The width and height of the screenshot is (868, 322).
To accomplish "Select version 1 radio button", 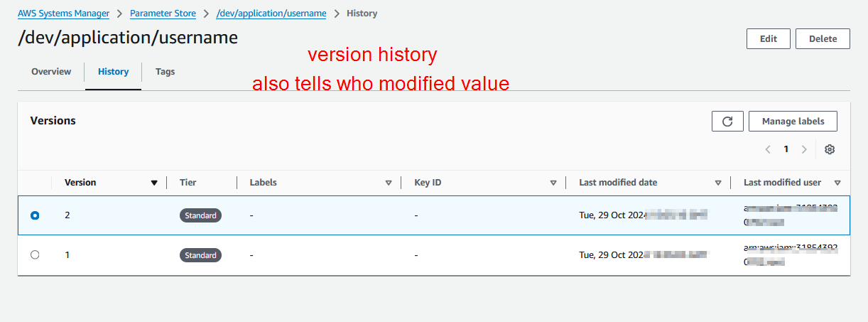I will 35,254.
